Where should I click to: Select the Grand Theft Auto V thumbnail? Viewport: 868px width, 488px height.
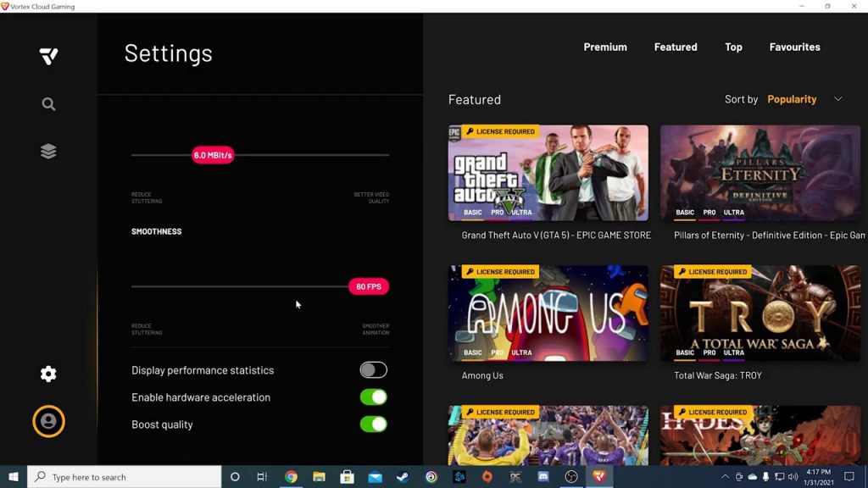click(x=548, y=173)
